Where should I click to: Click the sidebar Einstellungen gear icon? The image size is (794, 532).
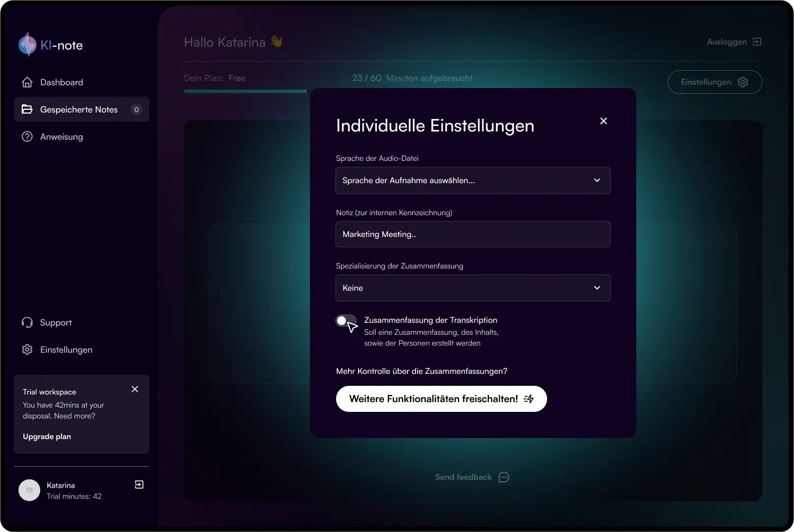point(27,349)
